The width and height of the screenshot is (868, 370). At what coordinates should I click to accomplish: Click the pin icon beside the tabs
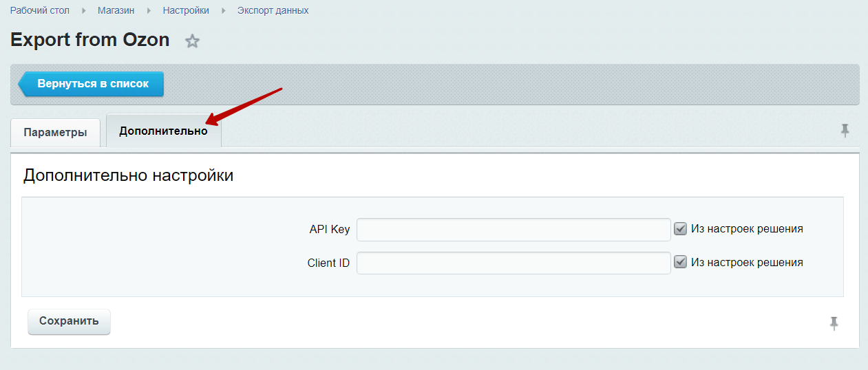coord(845,131)
